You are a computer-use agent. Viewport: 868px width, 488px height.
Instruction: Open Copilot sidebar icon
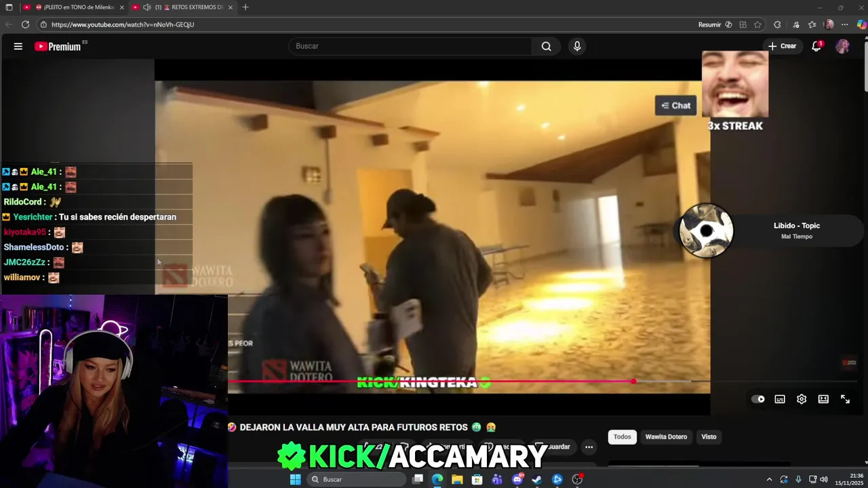pyautogui.click(x=861, y=24)
